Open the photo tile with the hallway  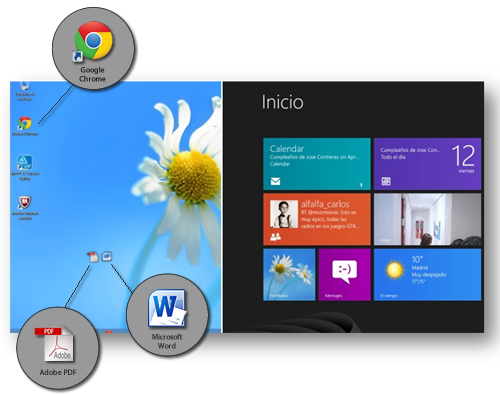[427, 219]
